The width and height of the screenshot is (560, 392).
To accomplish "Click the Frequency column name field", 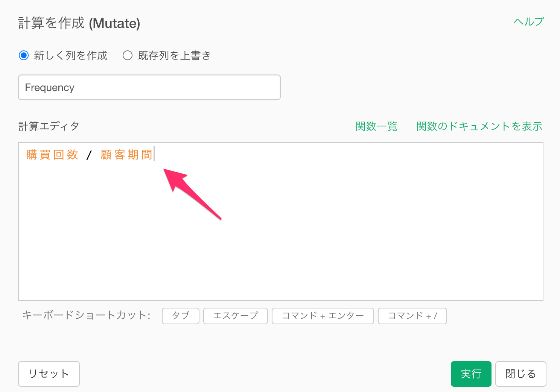I will coord(149,87).
